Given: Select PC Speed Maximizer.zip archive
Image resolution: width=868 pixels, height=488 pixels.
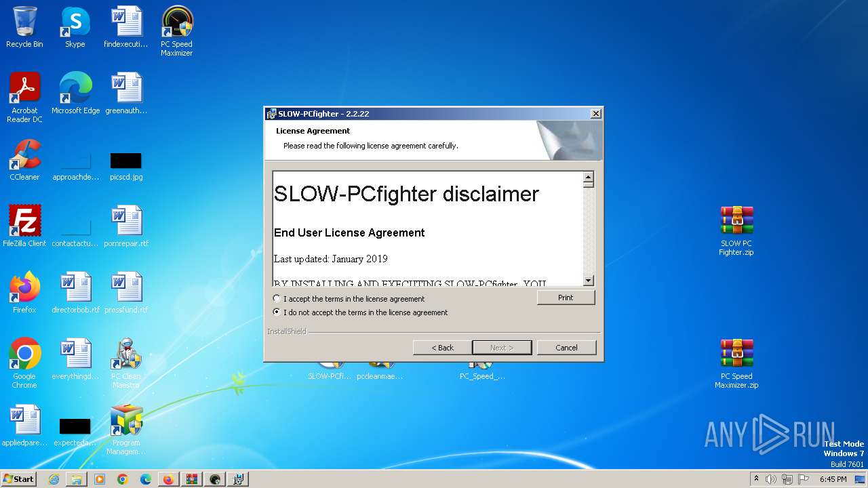Looking at the screenshot, I should point(736,363).
